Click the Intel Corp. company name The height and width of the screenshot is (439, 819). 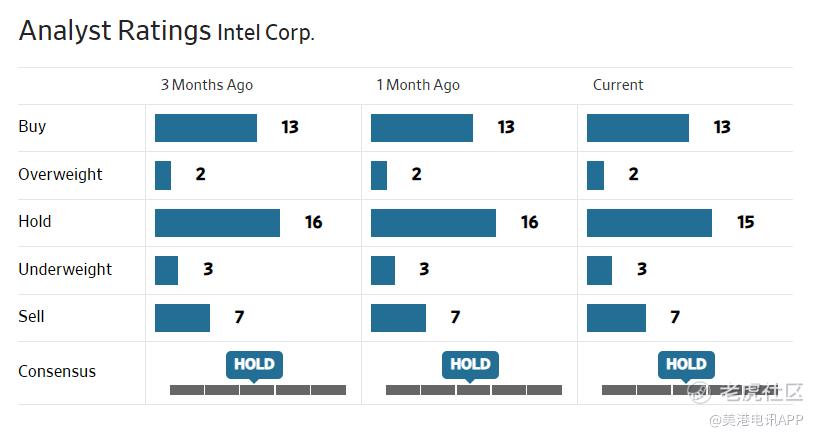(266, 33)
